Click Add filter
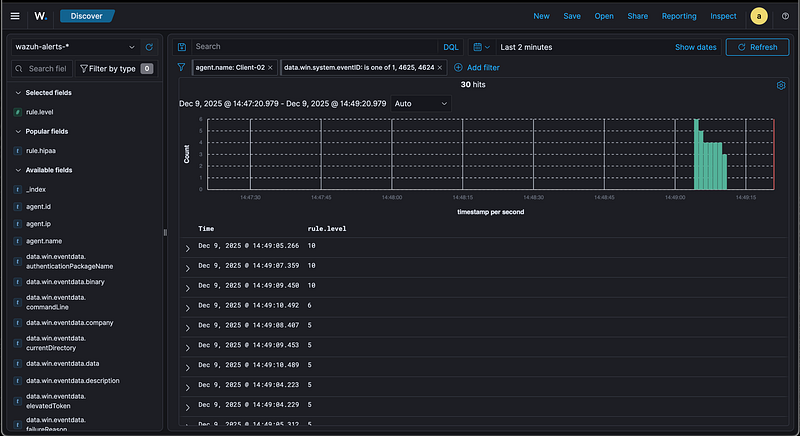Screen dimensions: 800x436 click(477, 67)
